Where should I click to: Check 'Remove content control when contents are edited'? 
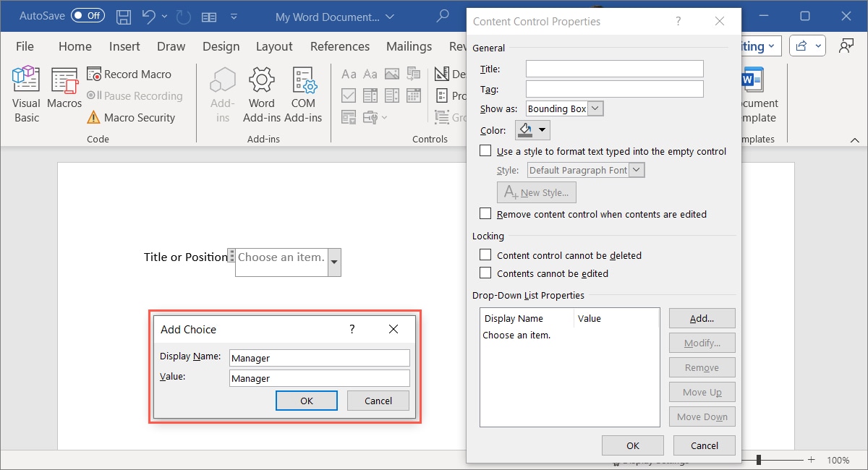tap(485, 213)
